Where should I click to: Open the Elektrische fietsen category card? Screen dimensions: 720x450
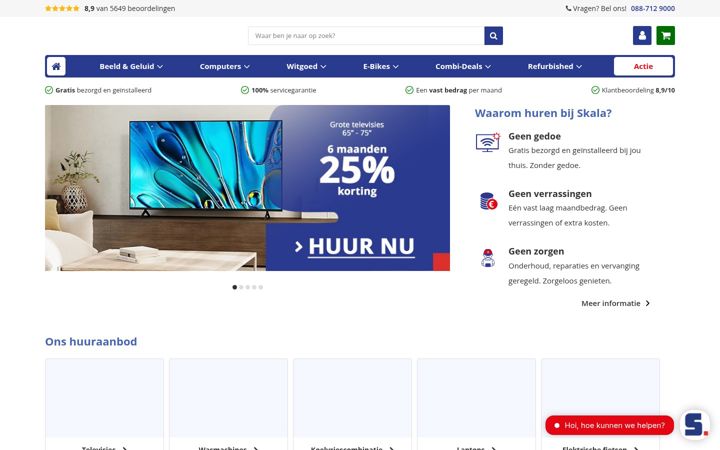pyautogui.click(x=600, y=404)
